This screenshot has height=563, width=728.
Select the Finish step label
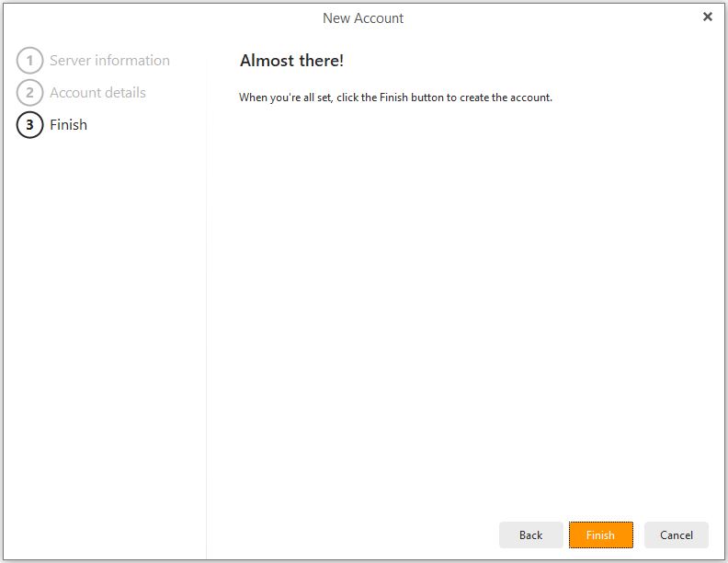(x=68, y=124)
